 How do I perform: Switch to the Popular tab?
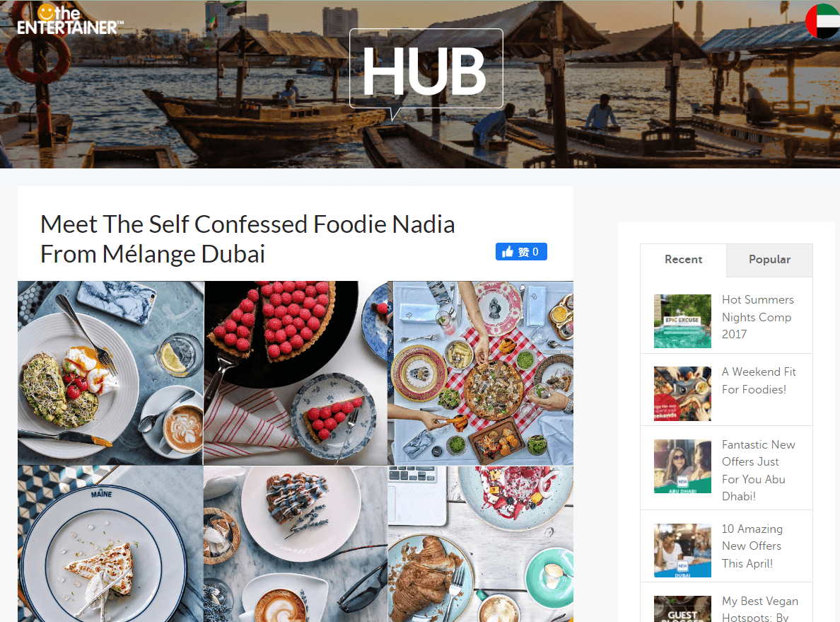[769, 260]
